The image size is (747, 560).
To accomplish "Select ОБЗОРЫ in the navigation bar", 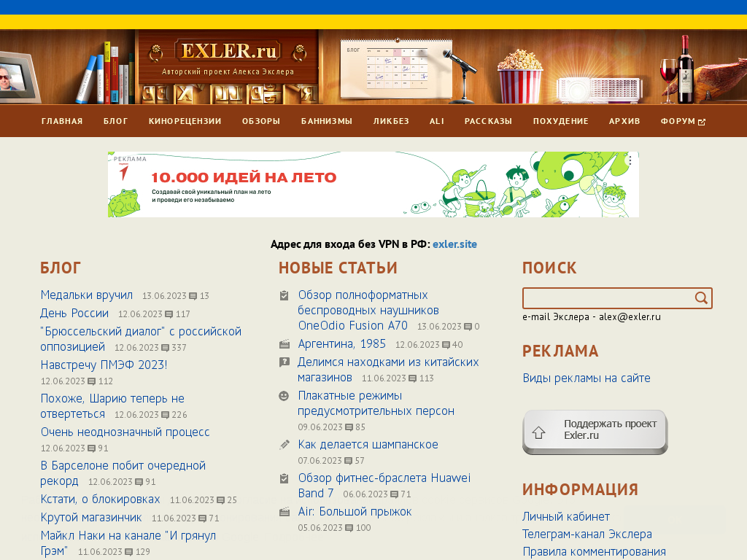I will (261, 121).
